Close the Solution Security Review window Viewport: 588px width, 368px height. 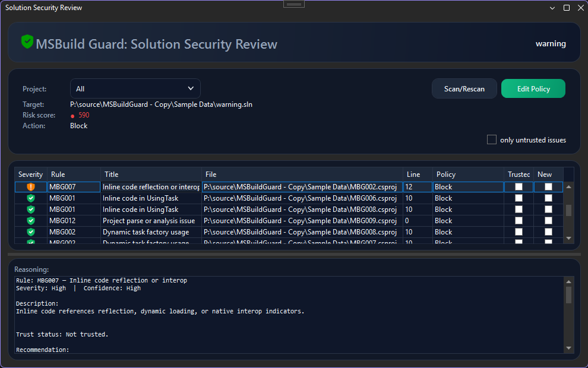tap(580, 8)
